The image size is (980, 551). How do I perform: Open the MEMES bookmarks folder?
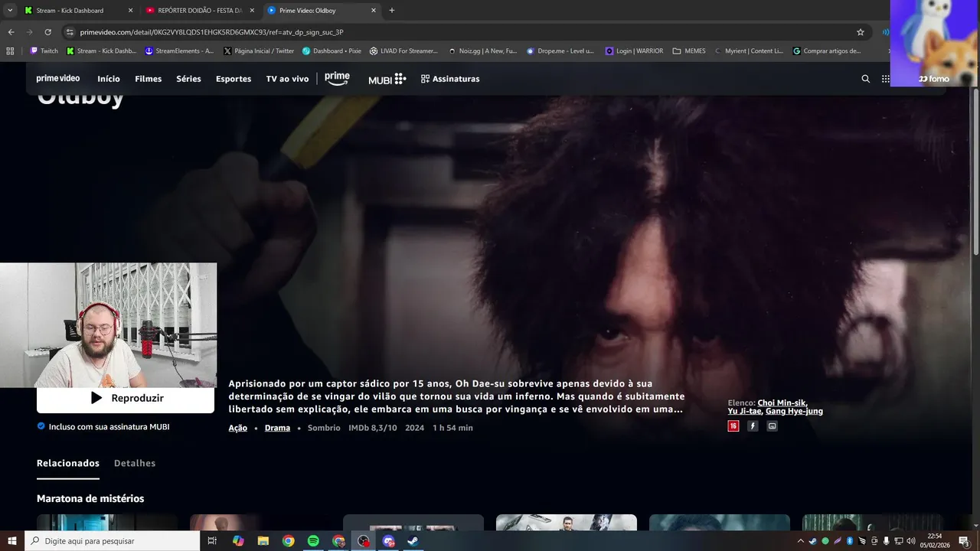(x=689, y=51)
